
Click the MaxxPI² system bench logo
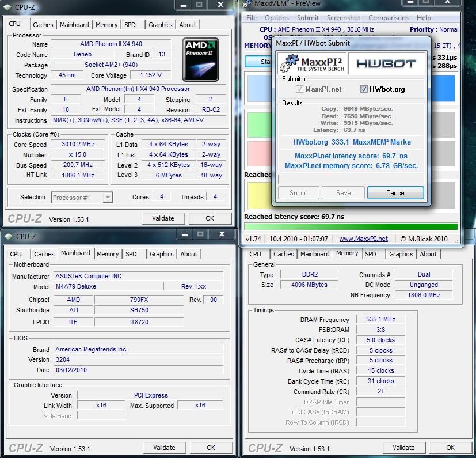[x=312, y=63]
